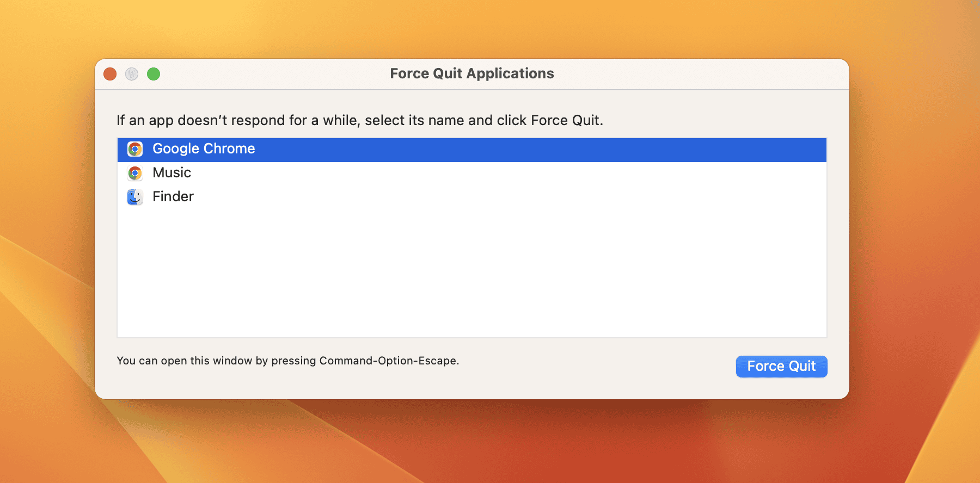Select Finder in the application list

point(173,197)
